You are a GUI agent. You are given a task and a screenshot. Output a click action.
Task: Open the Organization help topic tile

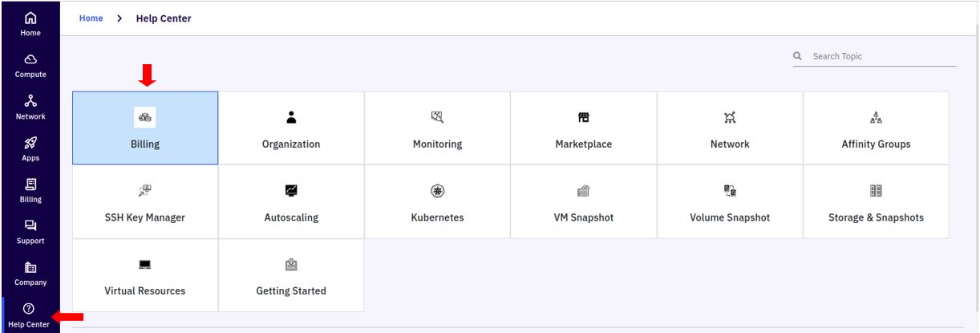coord(291,128)
